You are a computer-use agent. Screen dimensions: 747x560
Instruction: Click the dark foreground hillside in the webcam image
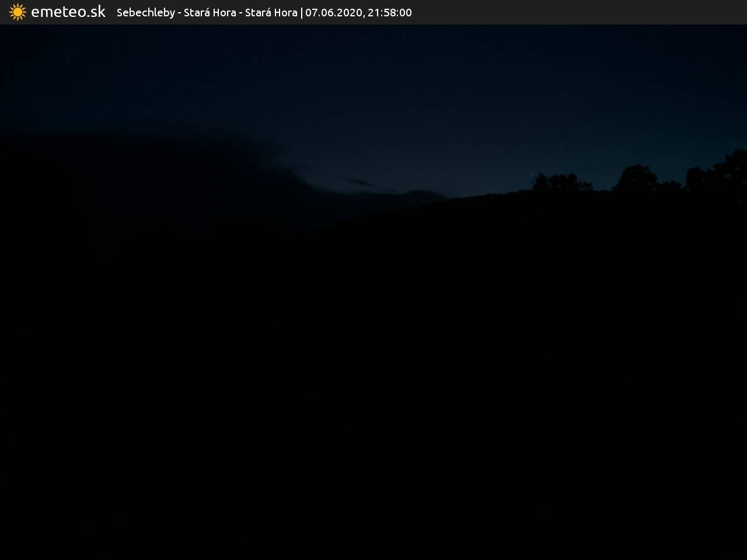coord(373,379)
